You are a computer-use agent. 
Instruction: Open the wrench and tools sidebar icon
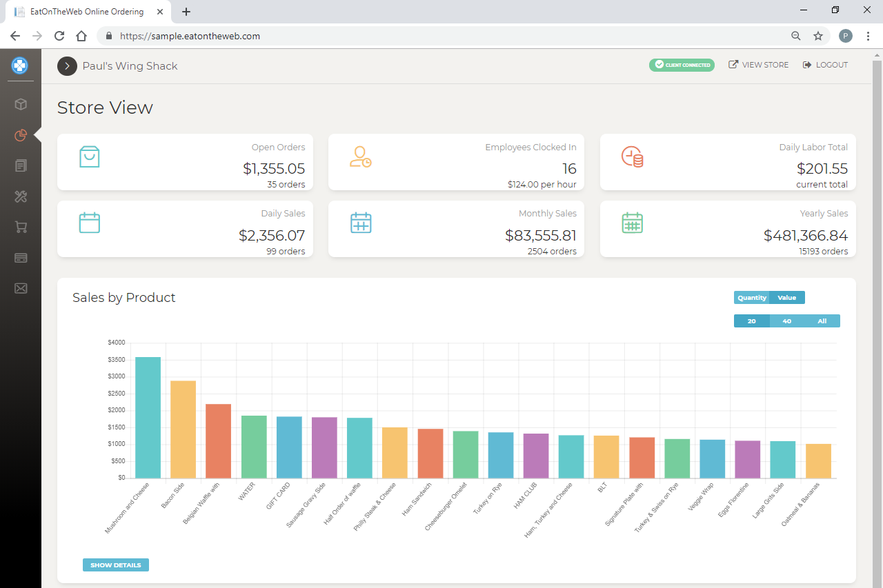[x=21, y=196]
